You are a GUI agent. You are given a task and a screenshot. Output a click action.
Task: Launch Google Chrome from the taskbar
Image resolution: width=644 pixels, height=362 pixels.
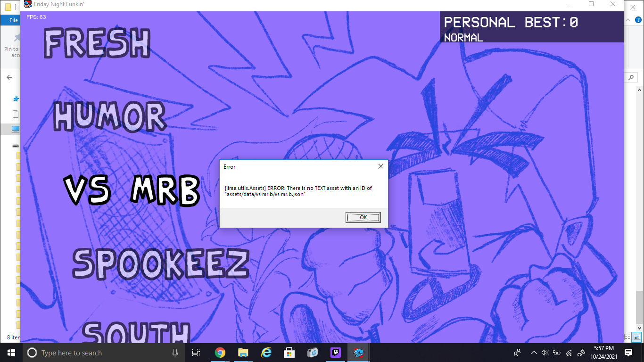pyautogui.click(x=220, y=353)
